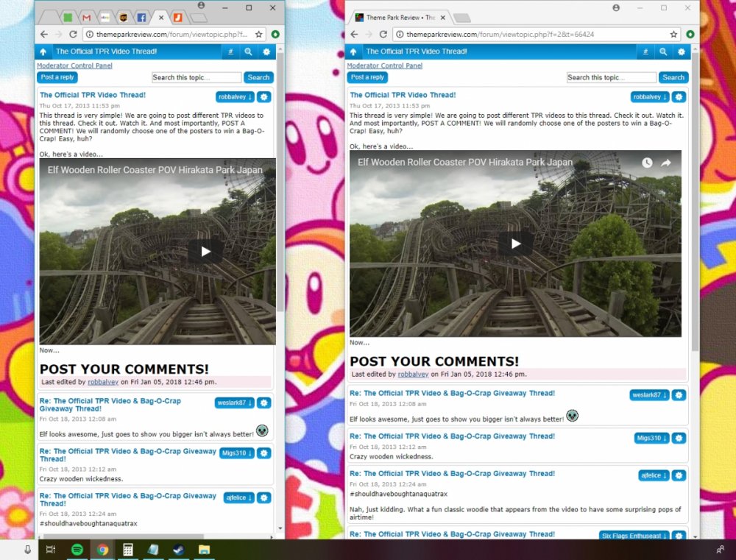This screenshot has height=560, width=736.
Task: Expand the robbalvey dropdown in right window
Action: pos(650,97)
